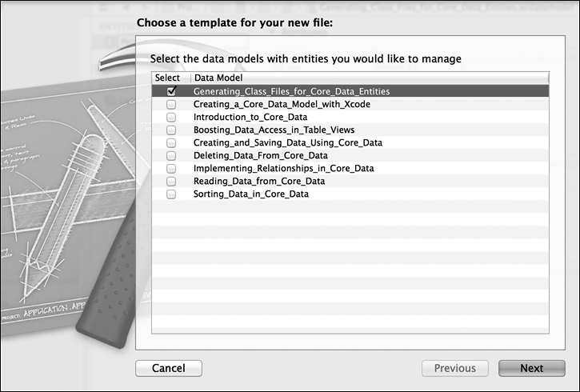
Task: Click the Next button
Action: coord(531,368)
